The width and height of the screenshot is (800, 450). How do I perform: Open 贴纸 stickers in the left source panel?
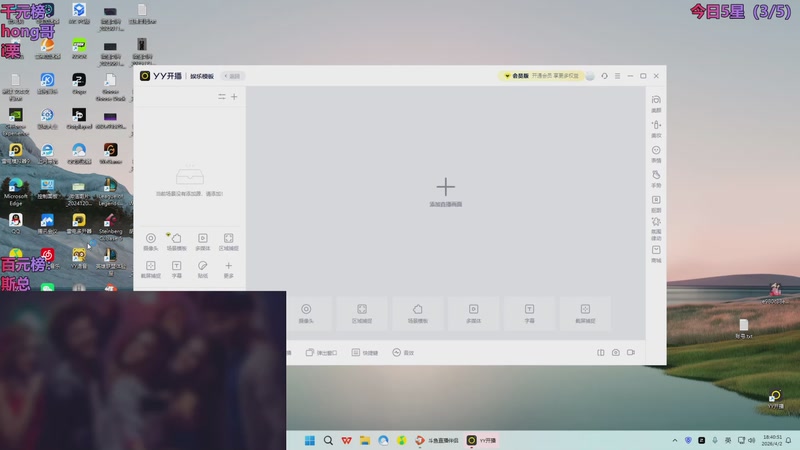[203, 269]
